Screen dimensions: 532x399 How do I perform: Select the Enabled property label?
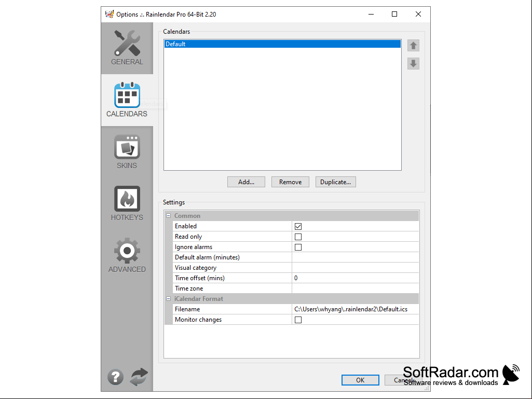186,226
